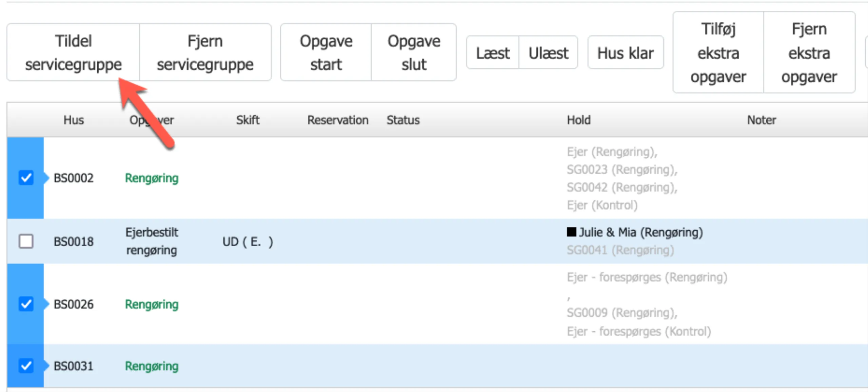Click Opgave start button

point(326,52)
